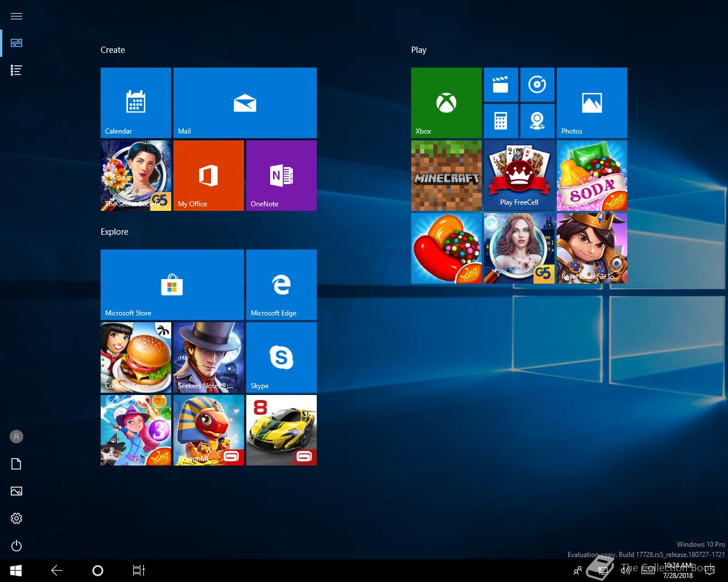Launch the Royal Revolt 2 tile
728x582 pixels.
point(592,248)
